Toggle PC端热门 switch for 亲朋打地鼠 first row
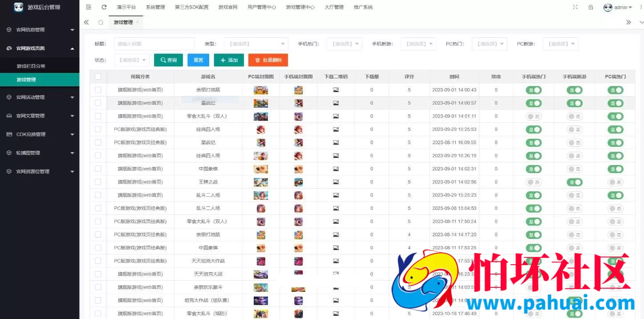Image resolution: width=644 pixels, height=319 pixels. [616, 90]
